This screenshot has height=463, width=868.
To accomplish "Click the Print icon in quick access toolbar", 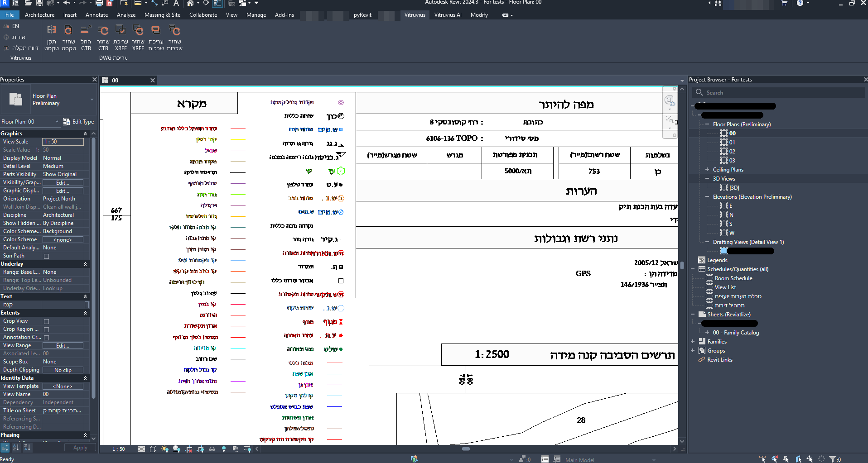I will pos(99,3).
